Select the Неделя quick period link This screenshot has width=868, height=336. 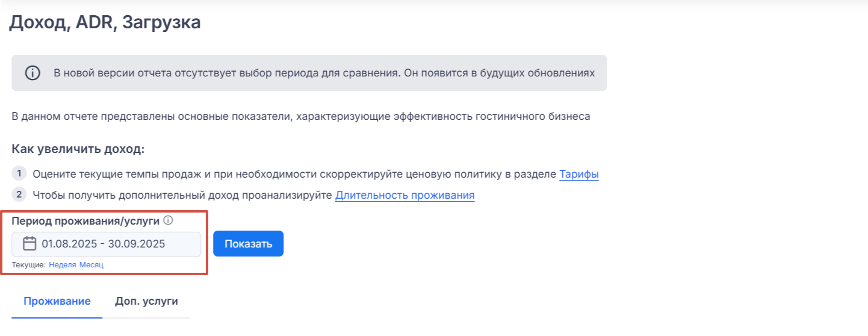coord(63,265)
